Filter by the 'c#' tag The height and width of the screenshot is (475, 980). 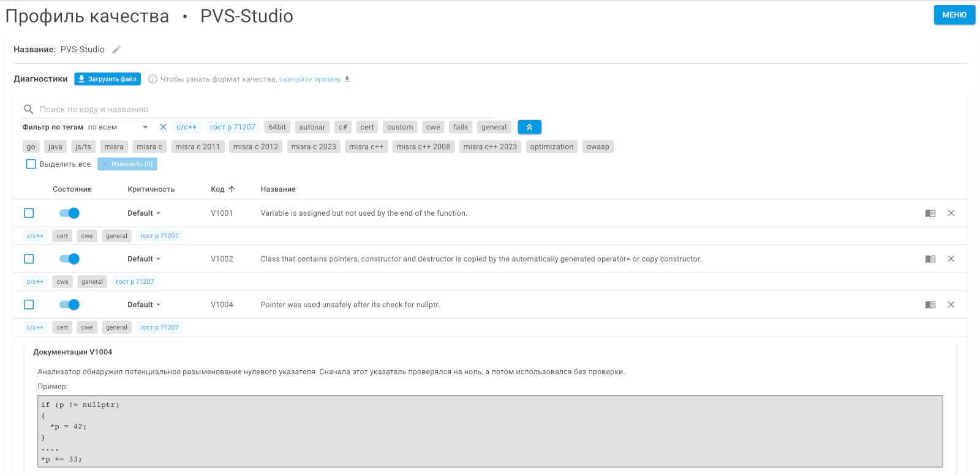343,127
